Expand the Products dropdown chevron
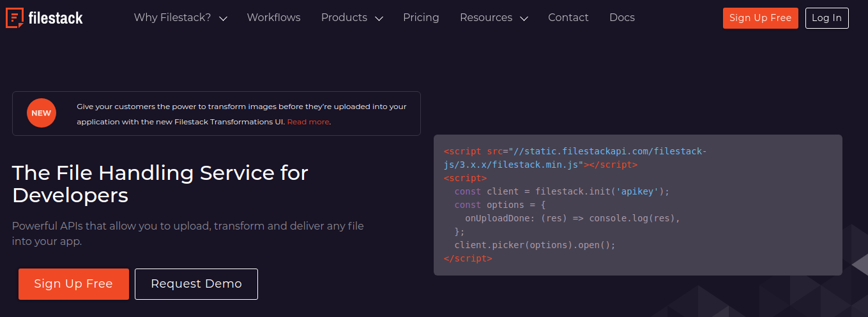The width and height of the screenshot is (868, 317). 379,18
